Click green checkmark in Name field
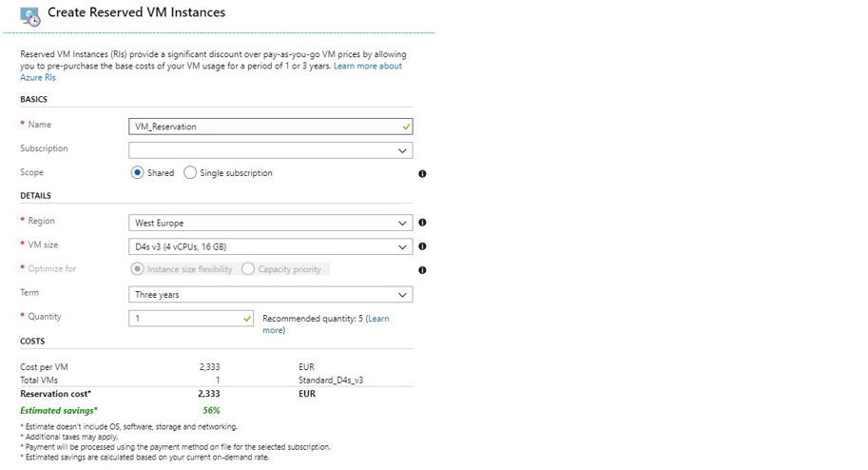 pos(406,127)
